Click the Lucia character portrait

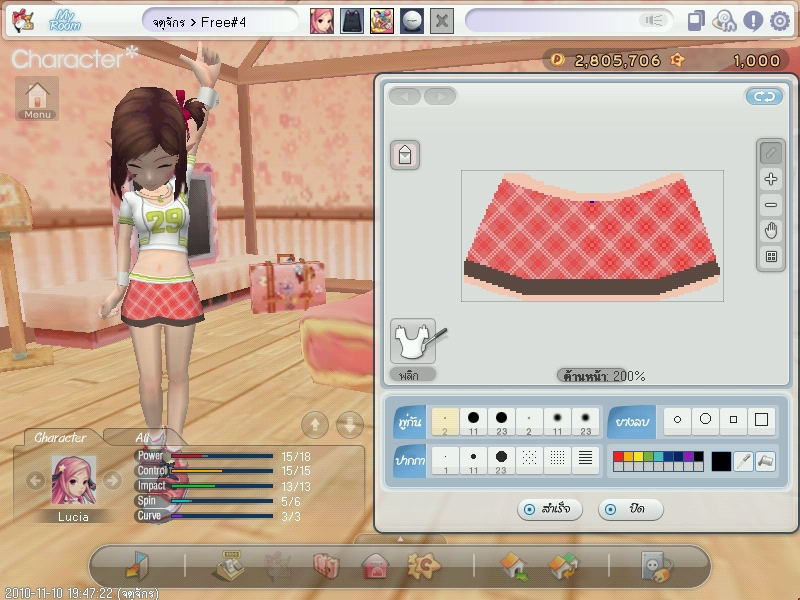[73, 481]
